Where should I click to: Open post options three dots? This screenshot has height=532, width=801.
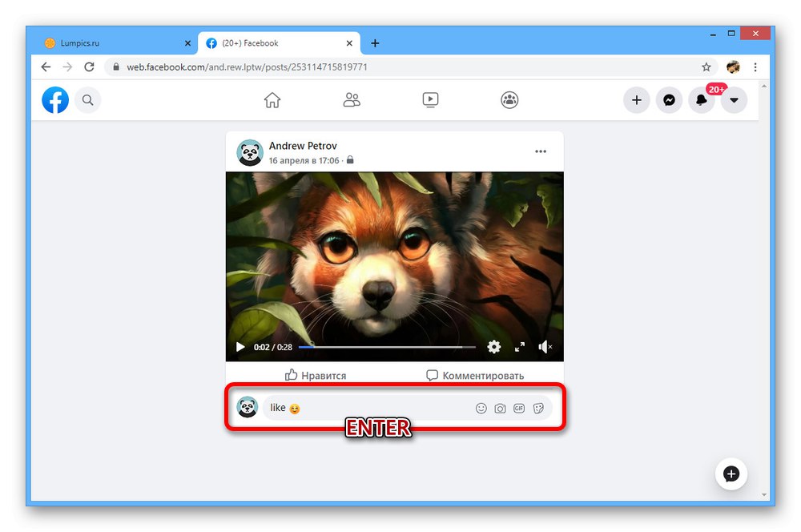click(541, 151)
